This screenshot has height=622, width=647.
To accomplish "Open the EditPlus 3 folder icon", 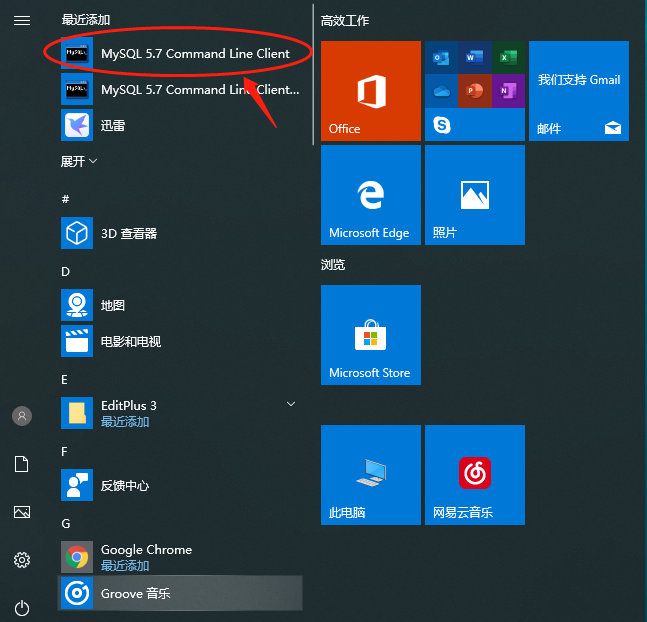I will pyautogui.click(x=77, y=413).
